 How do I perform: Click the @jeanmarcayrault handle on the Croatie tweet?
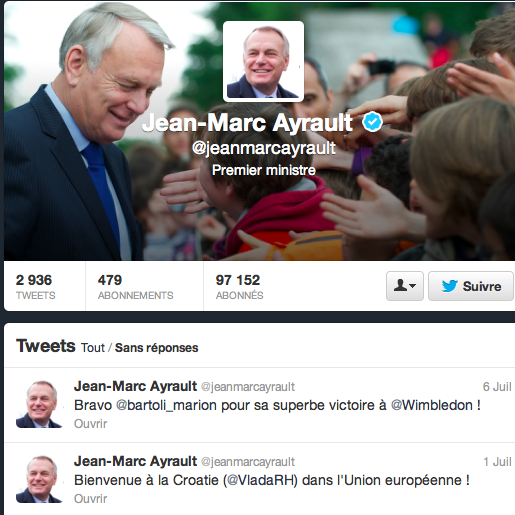[x=248, y=462]
